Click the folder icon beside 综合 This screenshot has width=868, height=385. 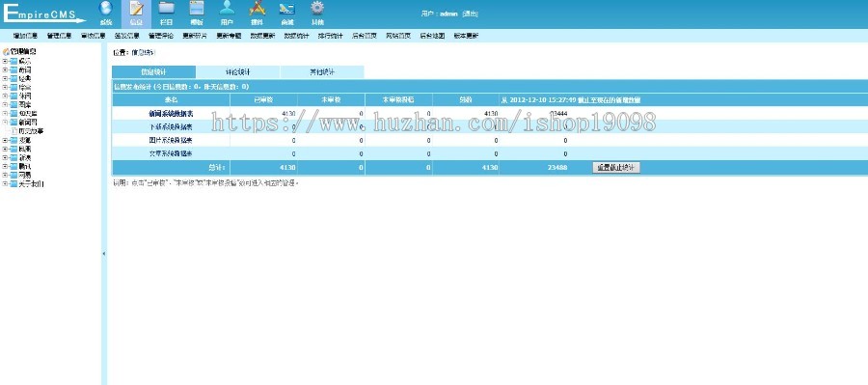14,88
